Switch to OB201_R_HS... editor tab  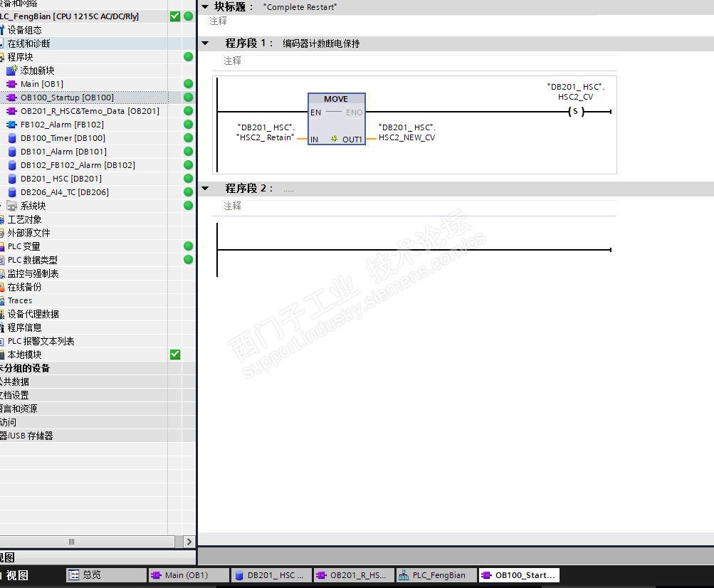[353, 575]
